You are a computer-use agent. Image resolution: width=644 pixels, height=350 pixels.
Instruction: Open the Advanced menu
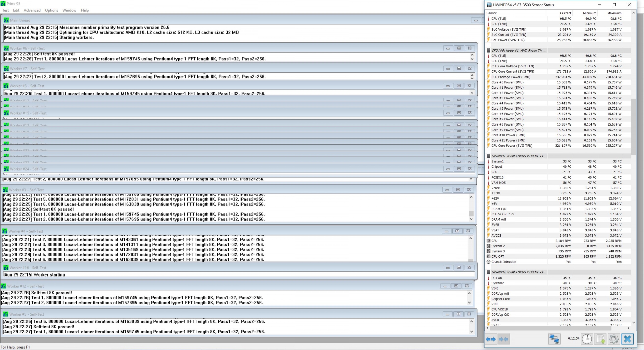[32, 10]
